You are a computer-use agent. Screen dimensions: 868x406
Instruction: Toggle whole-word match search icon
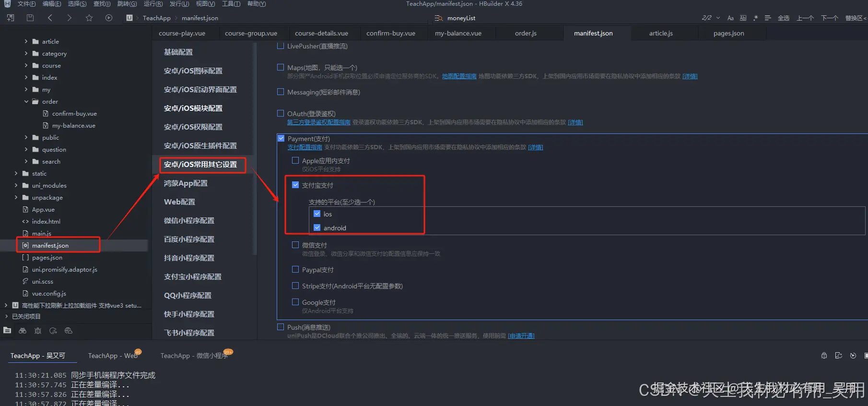click(x=743, y=18)
